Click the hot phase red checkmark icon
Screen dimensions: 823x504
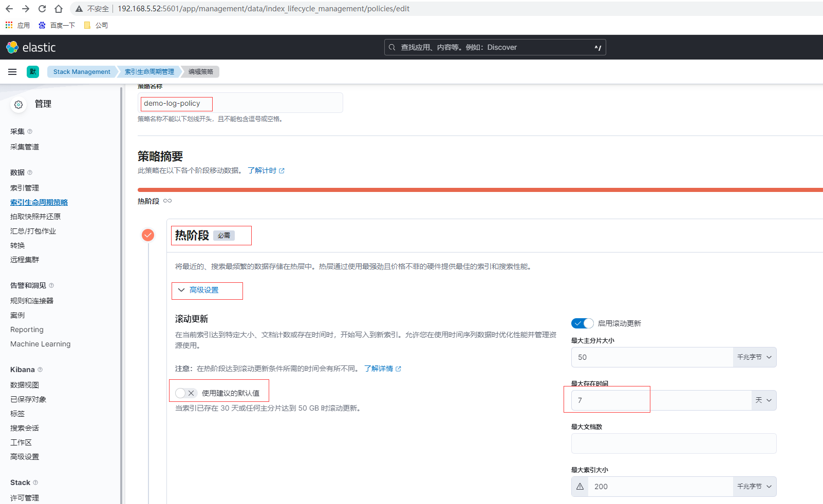pyautogui.click(x=148, y=235)
